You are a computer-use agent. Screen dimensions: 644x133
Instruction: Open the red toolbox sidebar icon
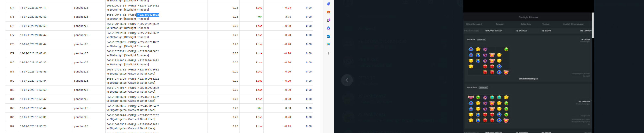(x=328, y=12)
